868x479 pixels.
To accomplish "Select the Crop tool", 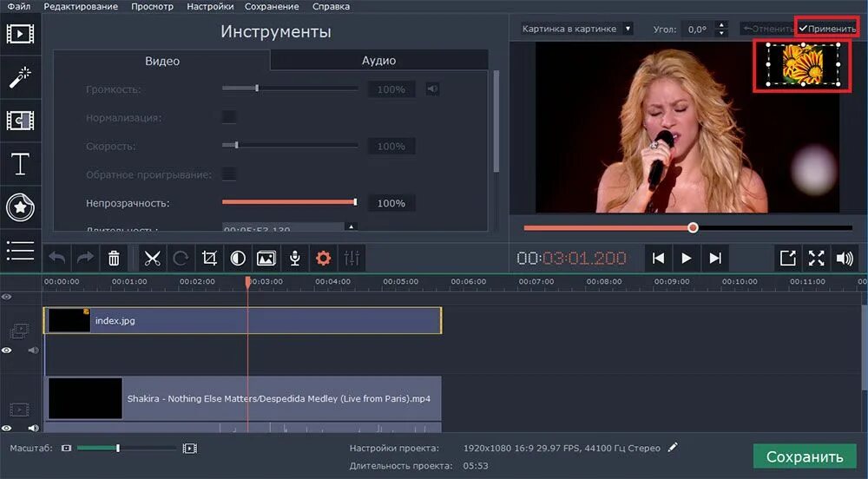I will 209,259.
